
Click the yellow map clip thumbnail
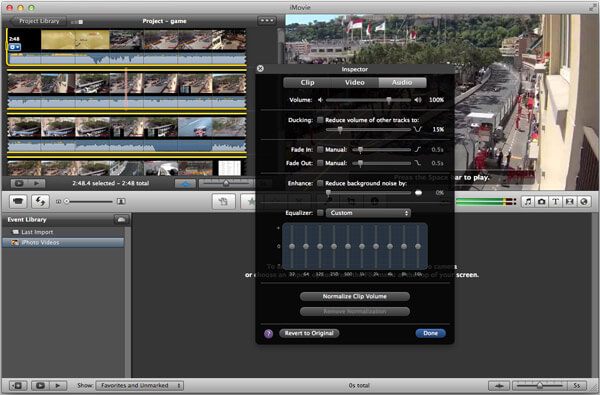[x=75, y=40]
